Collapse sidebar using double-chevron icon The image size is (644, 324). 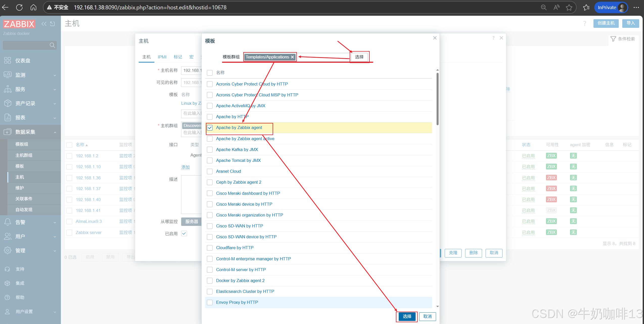[x=44, y=24]
